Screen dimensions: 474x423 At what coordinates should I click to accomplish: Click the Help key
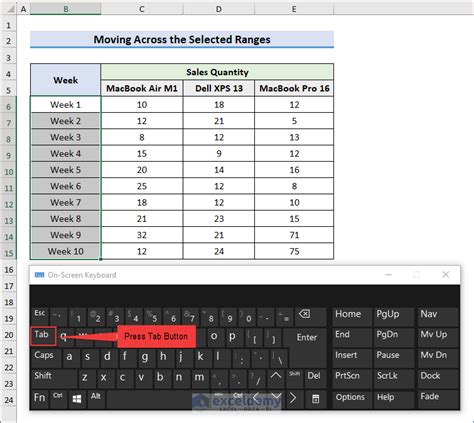393,399
